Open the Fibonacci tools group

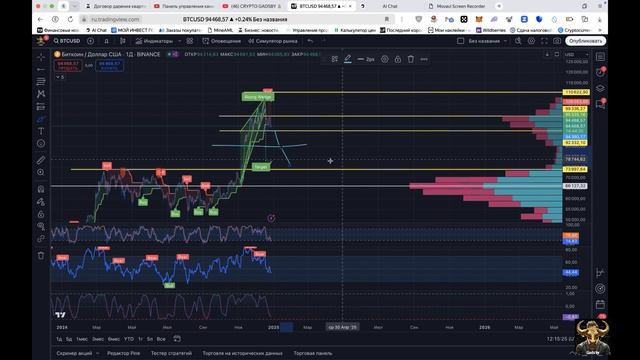coord(41,82)
